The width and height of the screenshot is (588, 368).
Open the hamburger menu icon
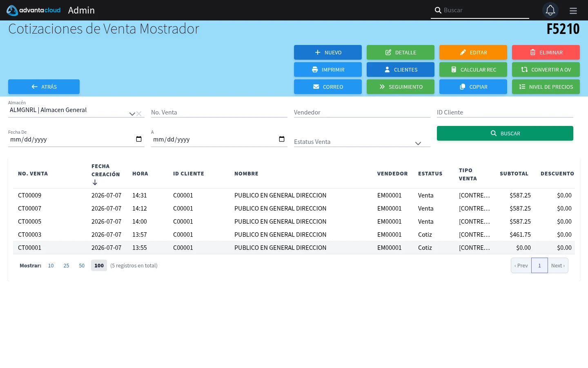pyautogui.click(x=573, y=11)
